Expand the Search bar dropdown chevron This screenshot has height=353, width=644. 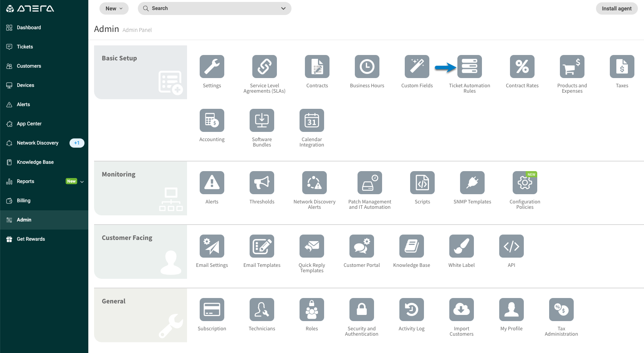pos(283,8)
